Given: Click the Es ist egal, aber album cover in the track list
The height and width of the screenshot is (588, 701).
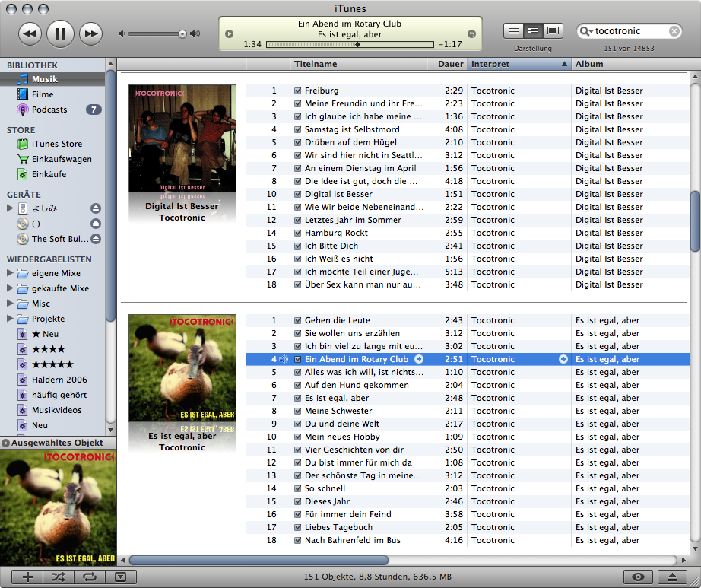Looking at the screenshot, I should pos(182,368).
